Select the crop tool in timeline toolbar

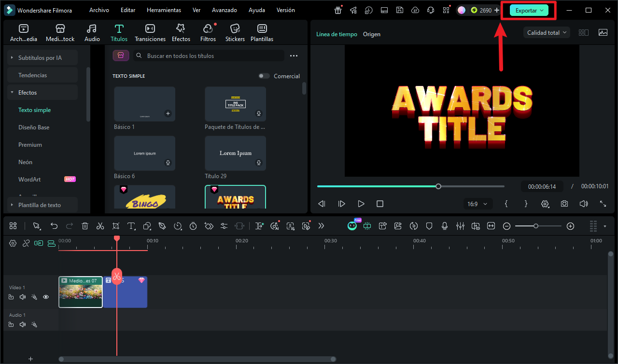pyautogui.click(x=116, y=226)
